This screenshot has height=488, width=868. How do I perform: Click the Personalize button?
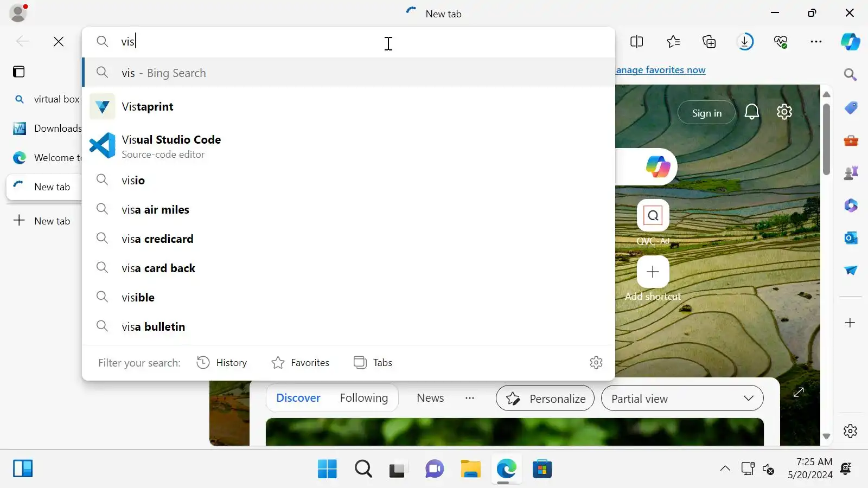point(545,399)
